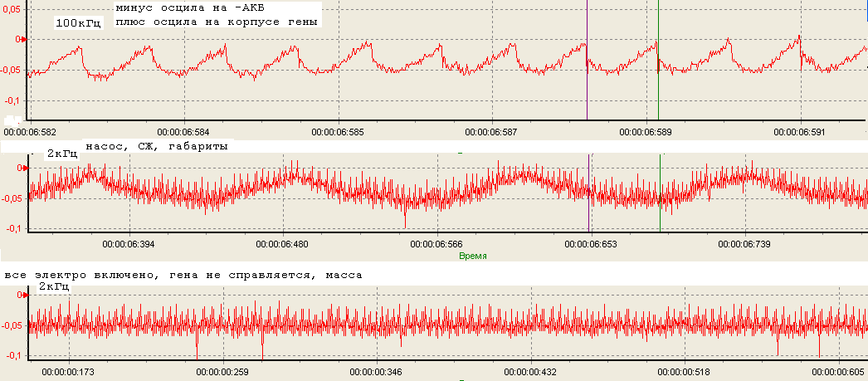Click the 00:00:00:346 time tick label
Image resolution: width=868 pixels, height=381 pixels.
tap(377, 371)
